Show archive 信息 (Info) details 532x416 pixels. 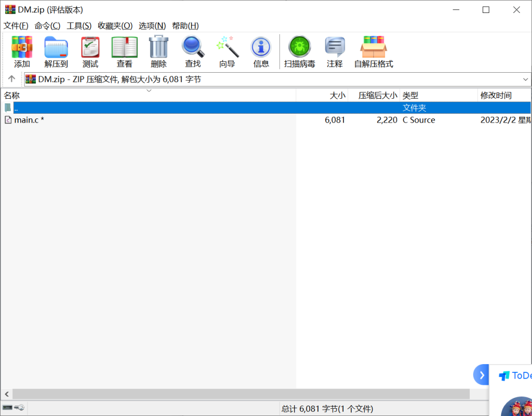click(x=261, y=51)
